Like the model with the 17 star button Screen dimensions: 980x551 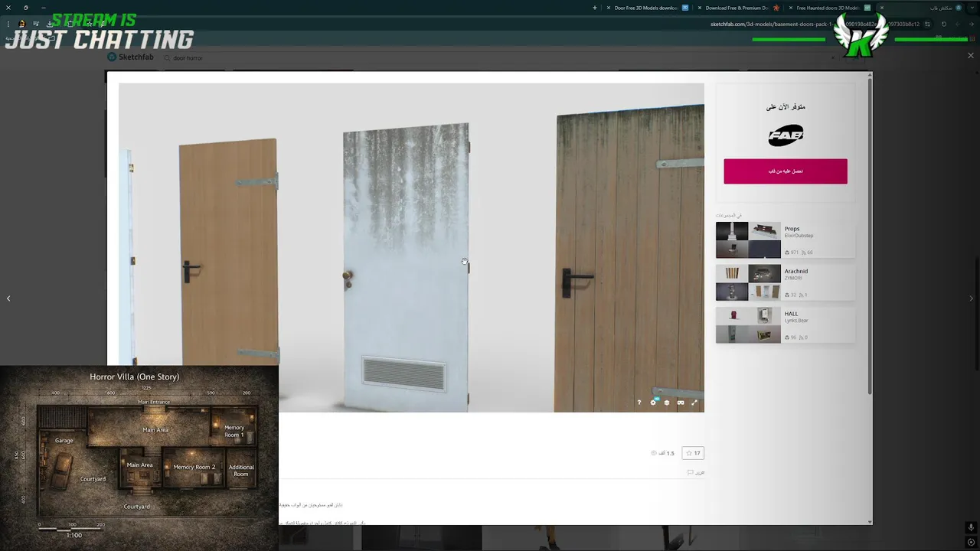693,453
